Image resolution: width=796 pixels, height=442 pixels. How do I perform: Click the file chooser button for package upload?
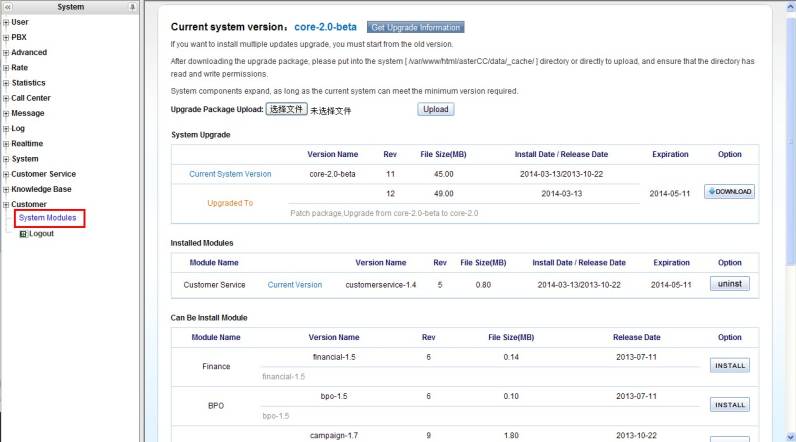click(x=286, y=109)
